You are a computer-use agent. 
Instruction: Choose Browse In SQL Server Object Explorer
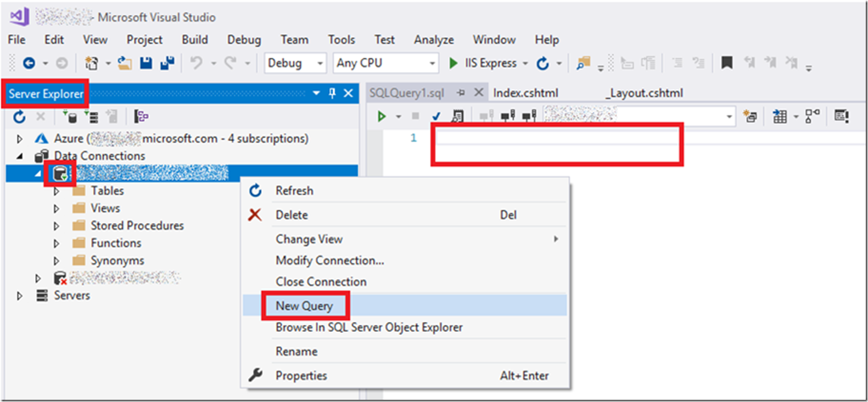[x=405, y=327]
